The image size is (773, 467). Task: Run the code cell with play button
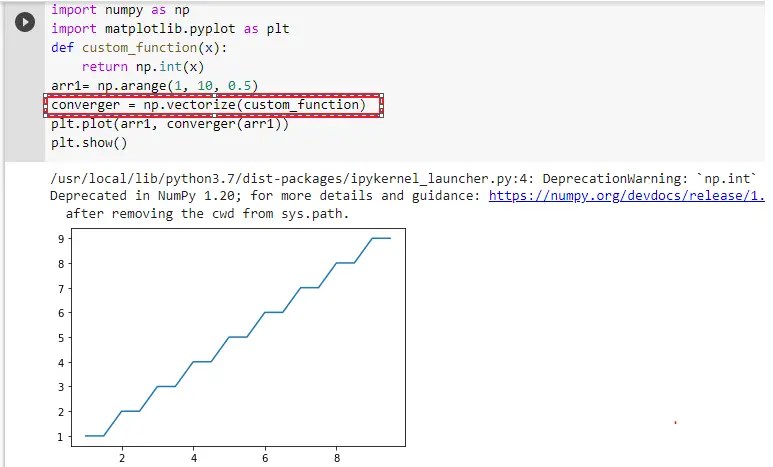click(25, 22)
